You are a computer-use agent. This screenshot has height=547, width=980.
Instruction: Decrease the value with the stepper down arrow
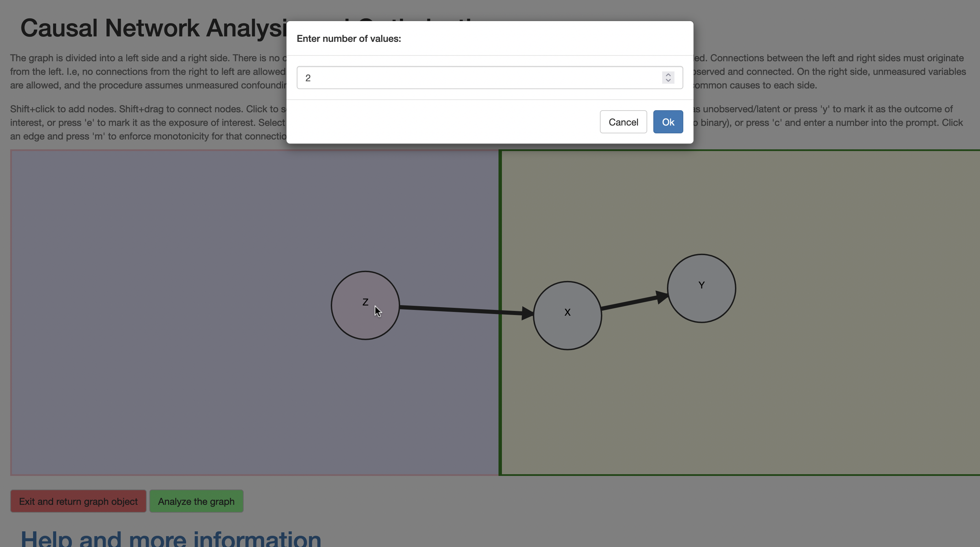click(668, 80)
